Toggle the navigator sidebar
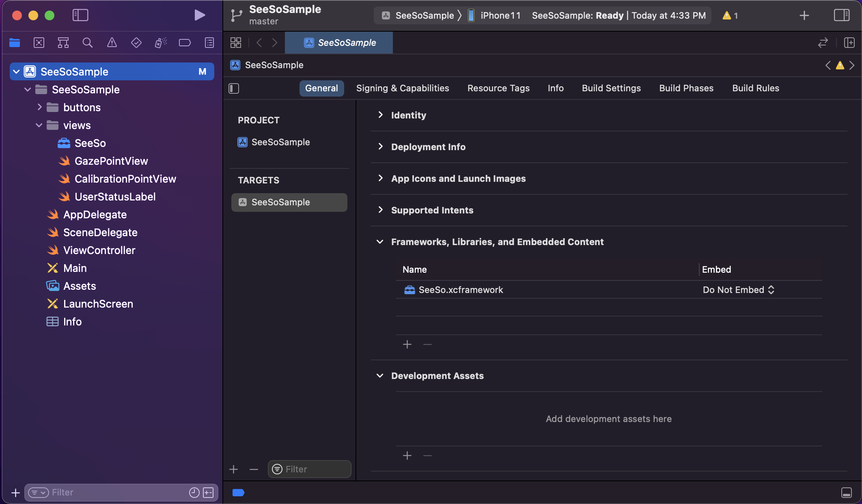The image size is (862, 504). pos(80,15)
